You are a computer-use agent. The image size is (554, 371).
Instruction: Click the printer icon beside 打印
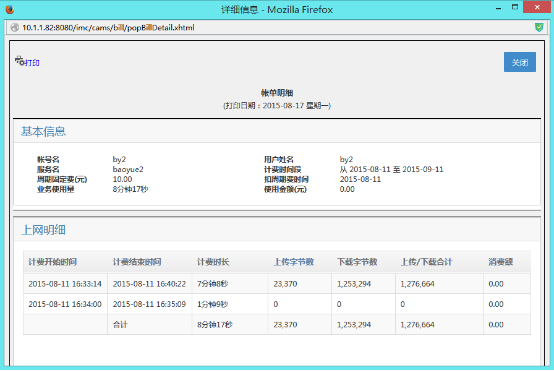coord(19,61)
